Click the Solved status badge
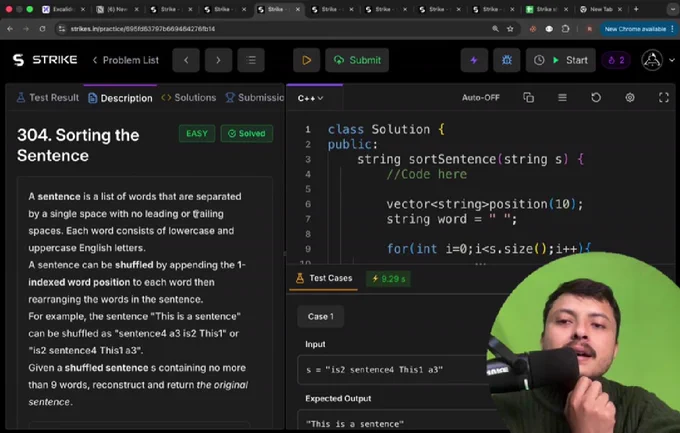Image resolution: width=680 pixels, height=433 pixels. tap(247, 134)
